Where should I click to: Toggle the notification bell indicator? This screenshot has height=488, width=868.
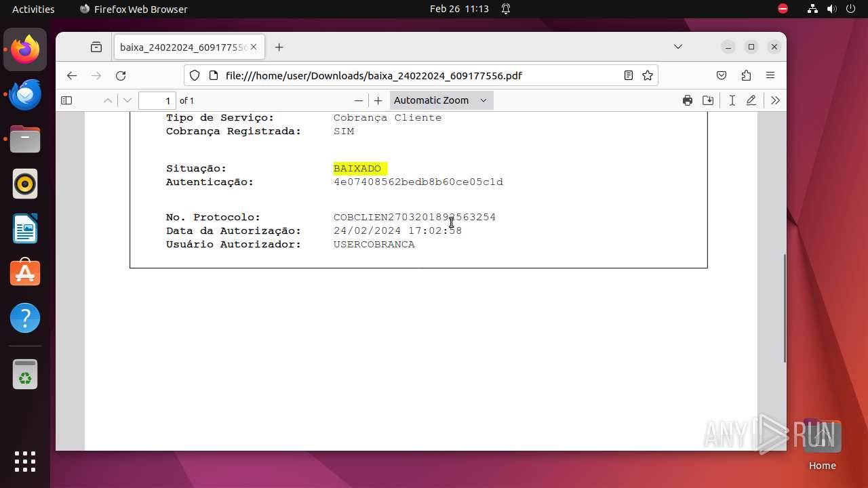(506, 9)
